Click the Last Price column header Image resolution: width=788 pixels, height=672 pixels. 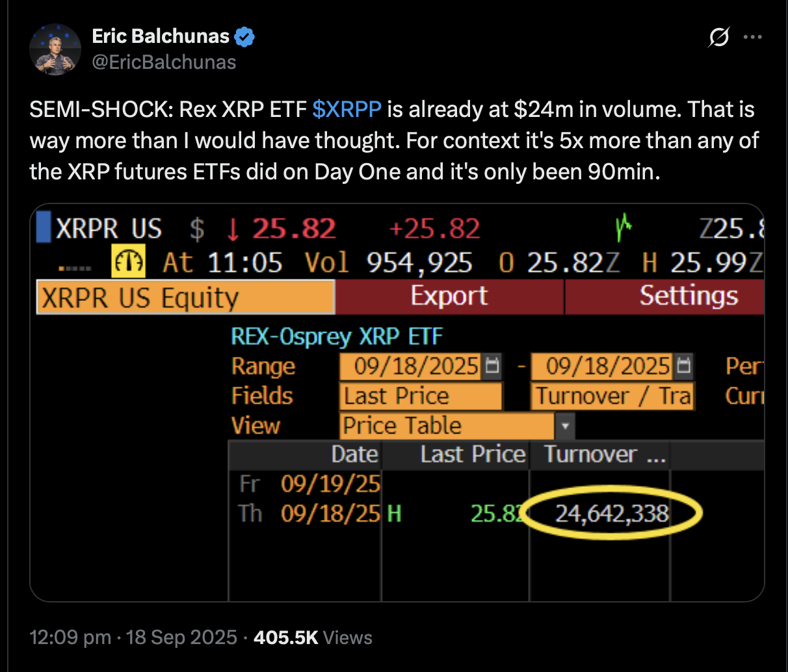pyautogui.click(x=473, y=454)
